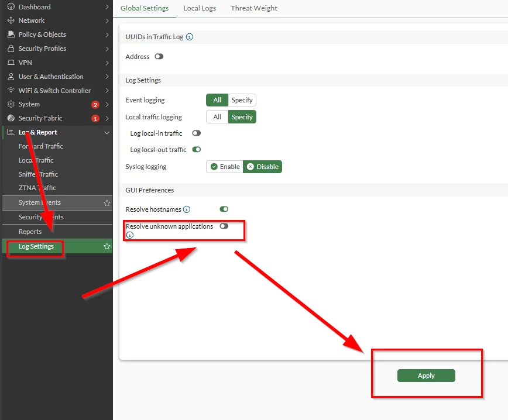Enable Syslog logging

[225, 167]
